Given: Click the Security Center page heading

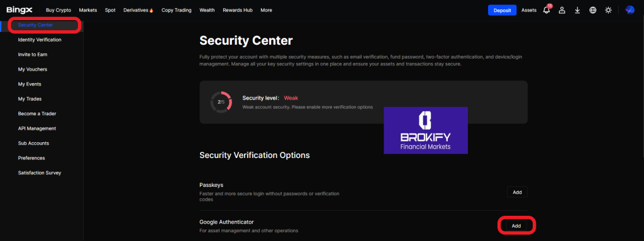Looking at the screenshot, I should [x=246, y=41].
